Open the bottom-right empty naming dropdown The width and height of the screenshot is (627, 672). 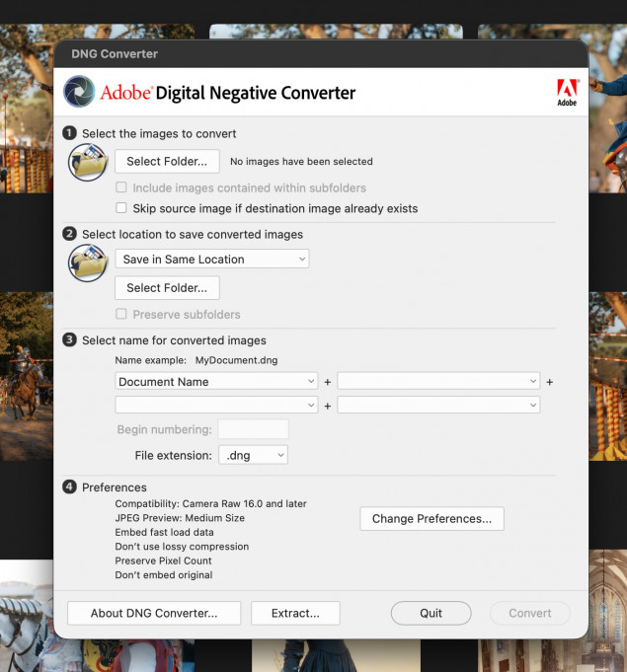438,405
